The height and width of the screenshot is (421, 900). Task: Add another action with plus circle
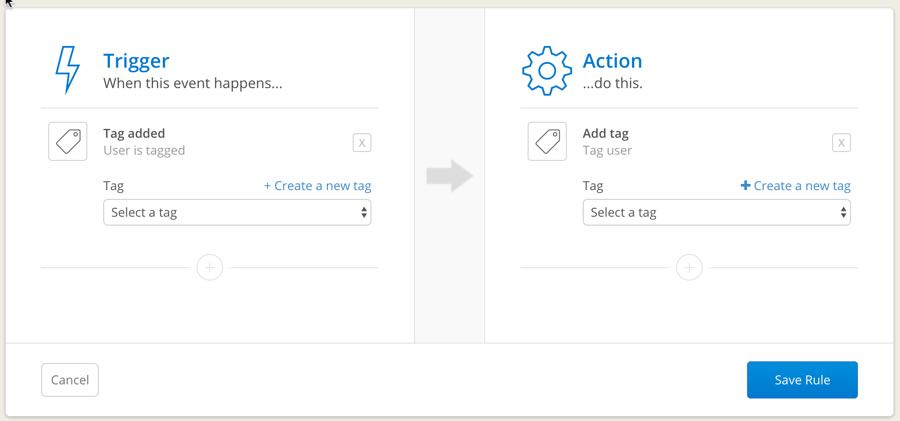click(x=689, y=268)
